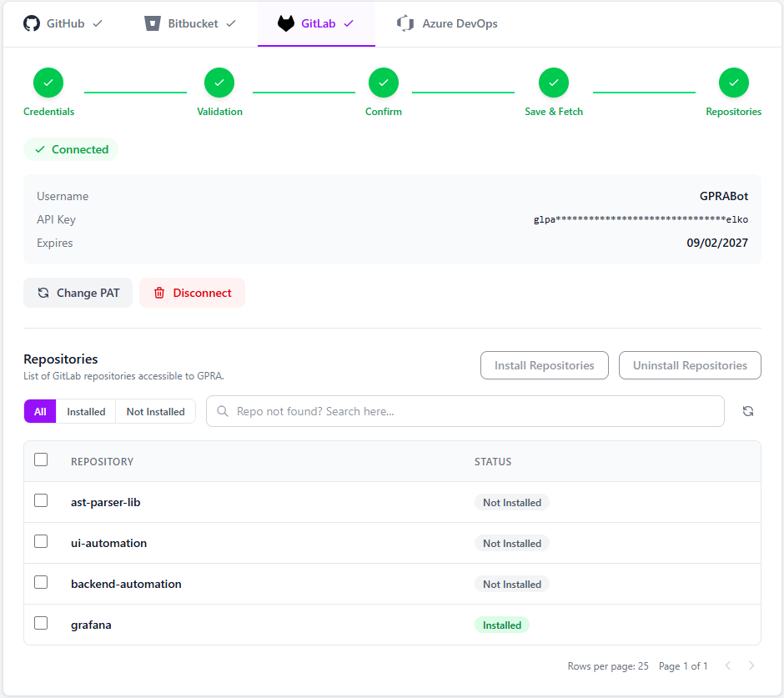Click the refresh icon on Change PAT
Viewport: 784px width, 698px height.
43,293
